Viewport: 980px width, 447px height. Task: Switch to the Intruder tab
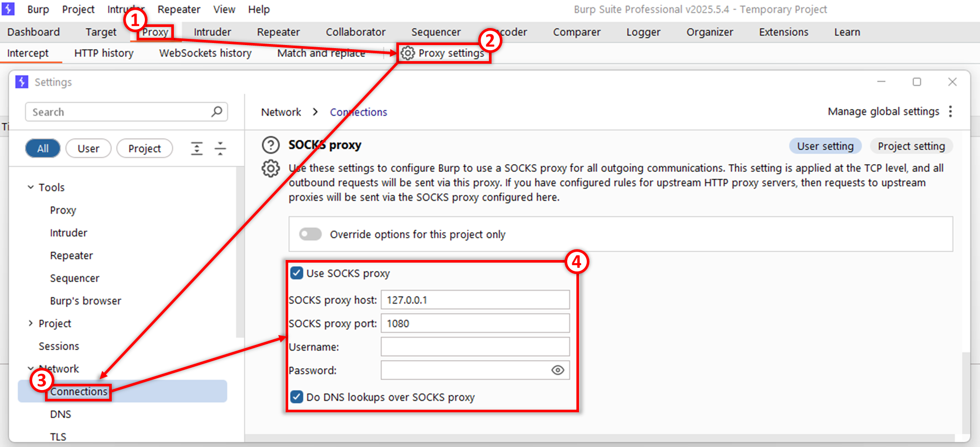click(212, 32)
